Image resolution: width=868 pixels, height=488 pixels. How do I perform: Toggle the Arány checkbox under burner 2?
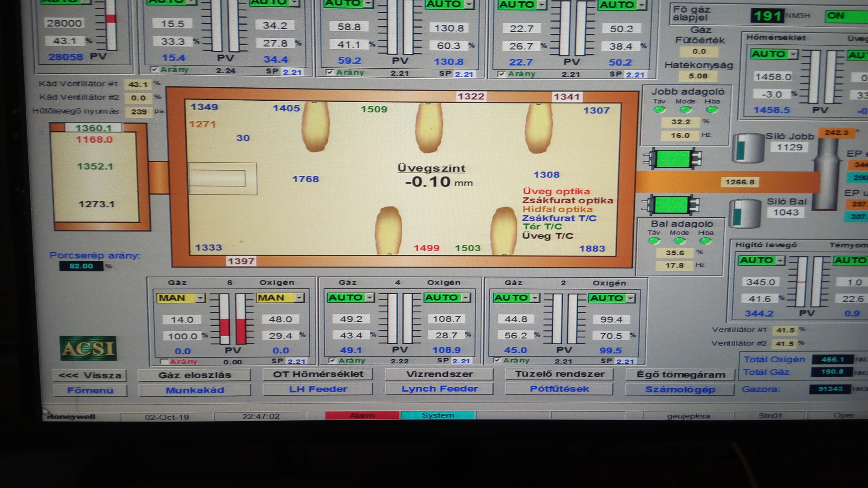(x=497, y=360)
